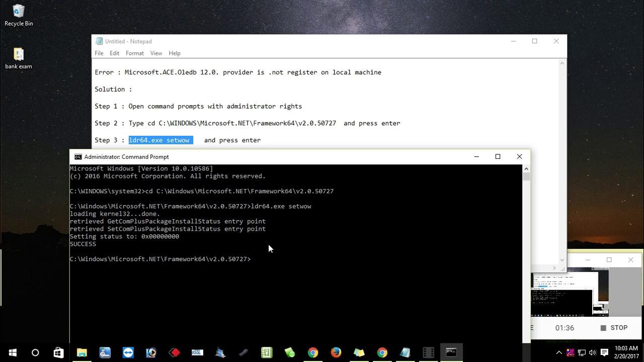Open the Recycle Bin desktop icon
This screenshot has height=362, width=644.
(19, 15)
